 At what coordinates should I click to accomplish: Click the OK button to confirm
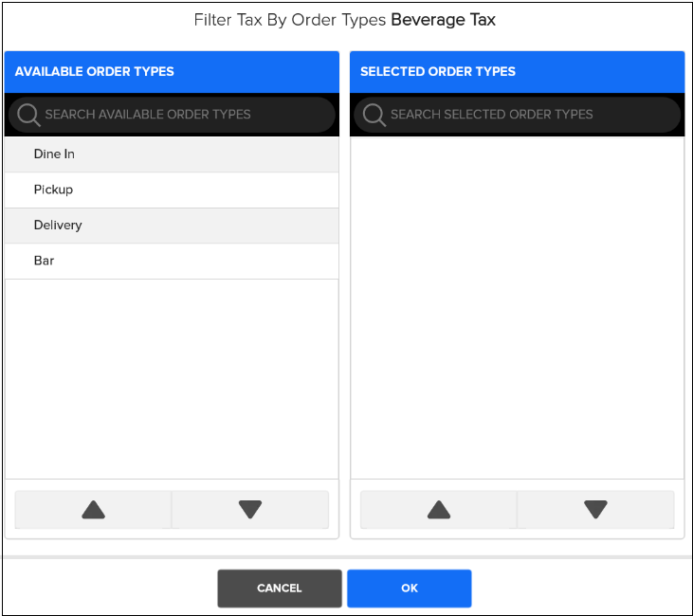[409, 589]
